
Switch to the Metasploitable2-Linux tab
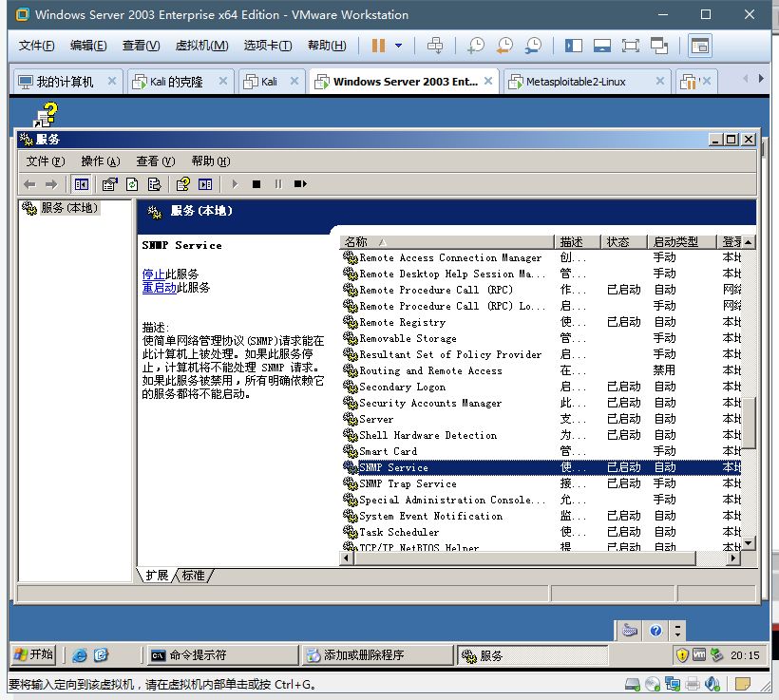click(x=576, y=82)
